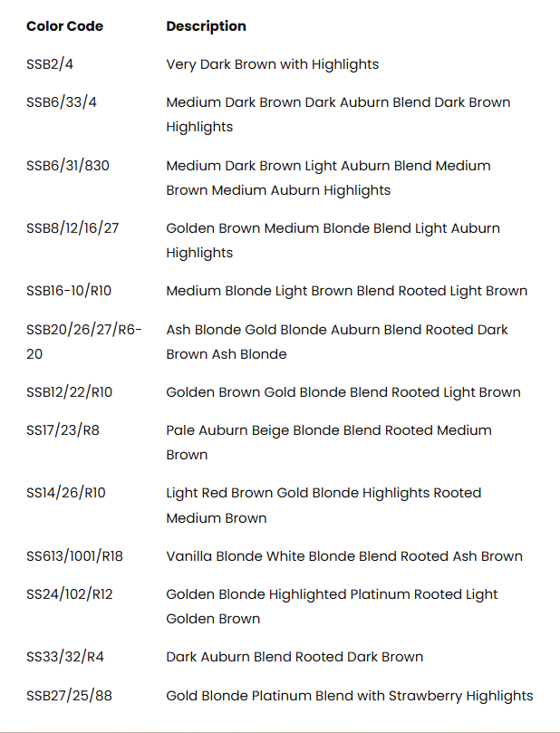Select the SSB20/26/27/R6-20 color code

point(84,342)
